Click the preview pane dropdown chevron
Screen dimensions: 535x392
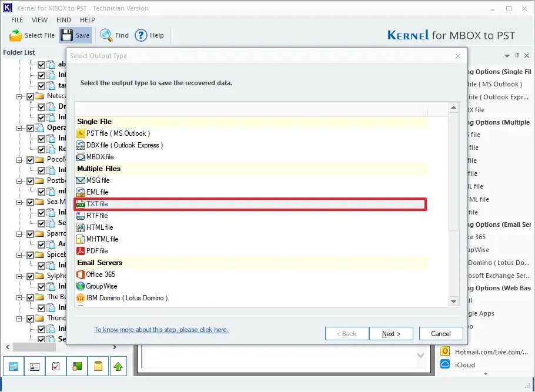[421, 355]
